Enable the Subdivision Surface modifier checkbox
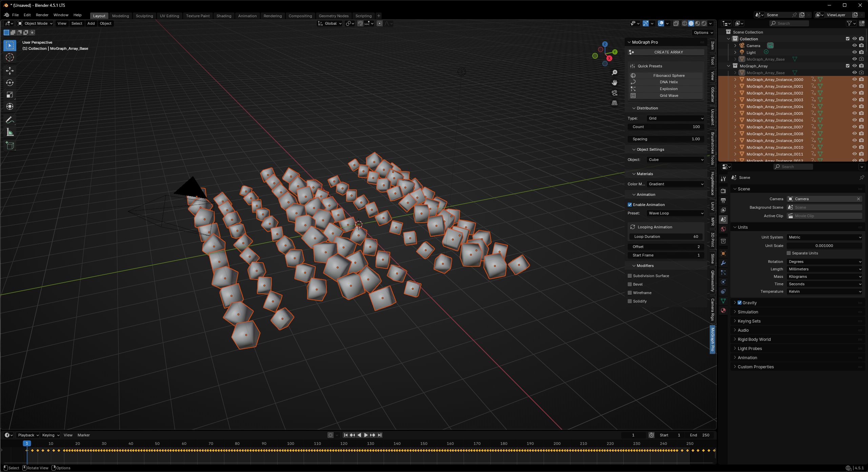868x472 pixels. coord(630,275)
